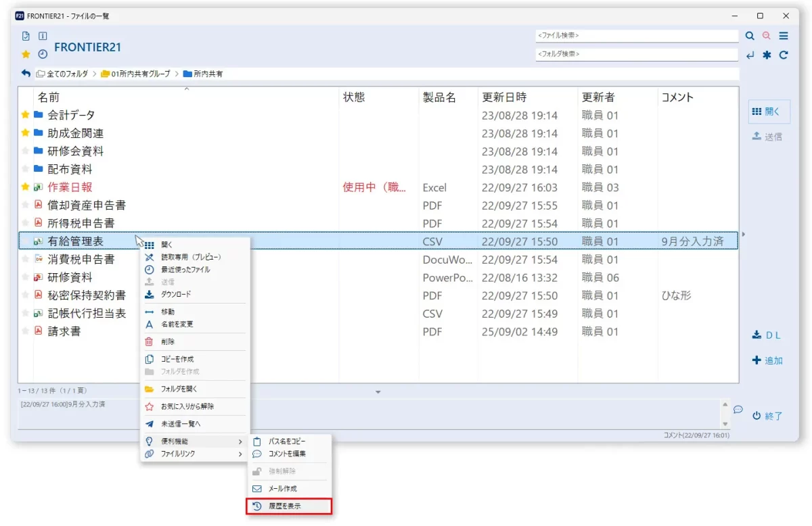The height and width of the screenshot is (526, 812).
Task: Toggle favorite star on 研修会資料 row
Action: [26, 151]
